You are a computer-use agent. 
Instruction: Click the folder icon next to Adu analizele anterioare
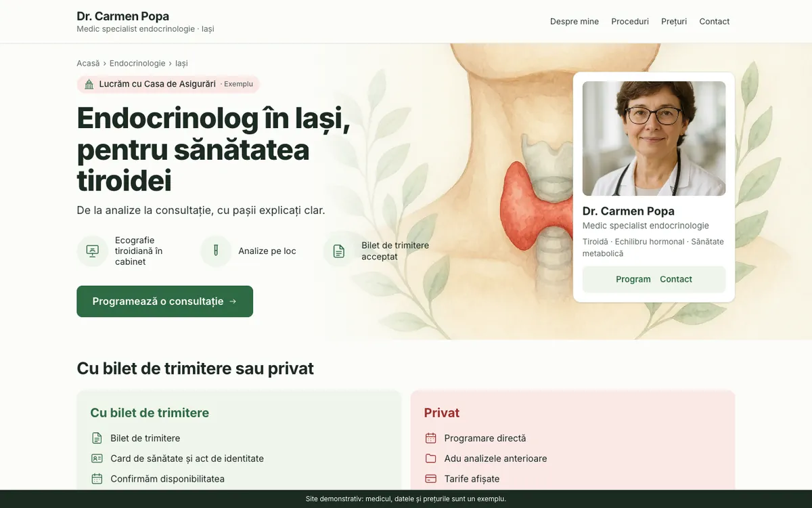pyautogui.click(x=431, y=459)
